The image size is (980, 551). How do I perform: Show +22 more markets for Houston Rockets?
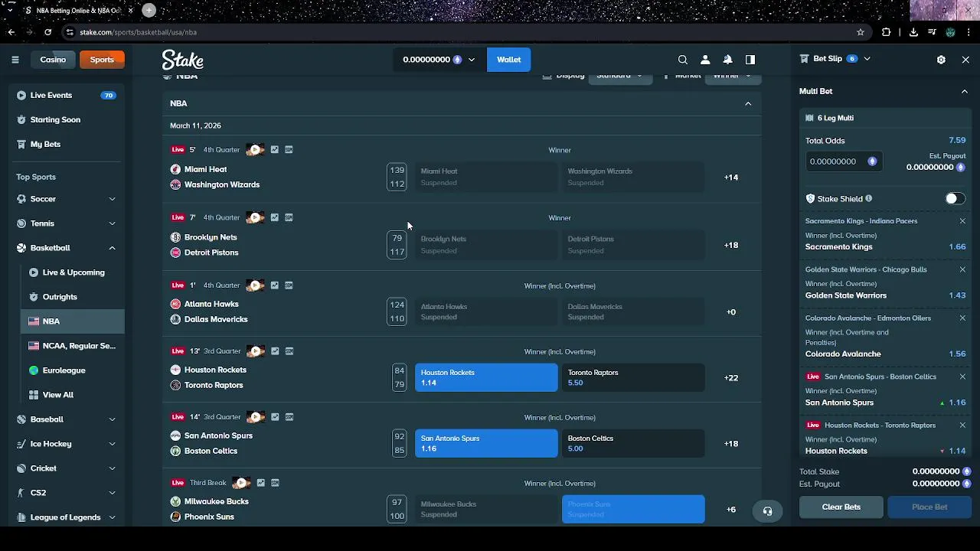731,378
